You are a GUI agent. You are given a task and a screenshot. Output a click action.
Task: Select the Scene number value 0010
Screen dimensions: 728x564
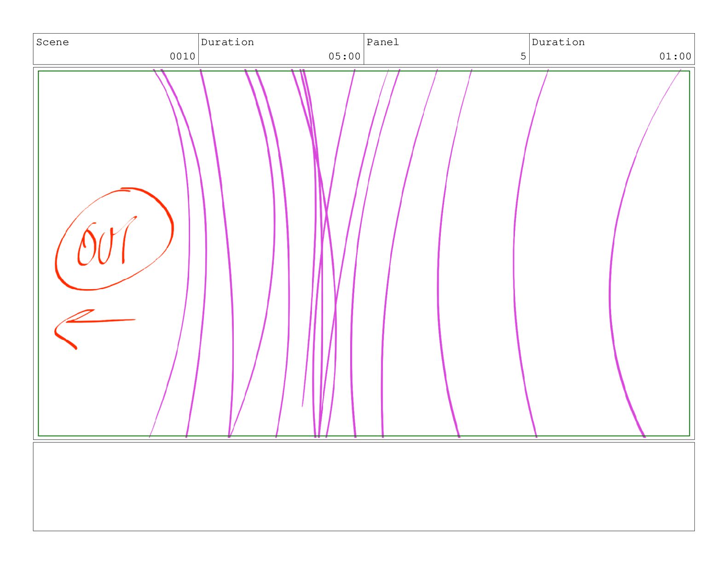(x=183, y=56)
